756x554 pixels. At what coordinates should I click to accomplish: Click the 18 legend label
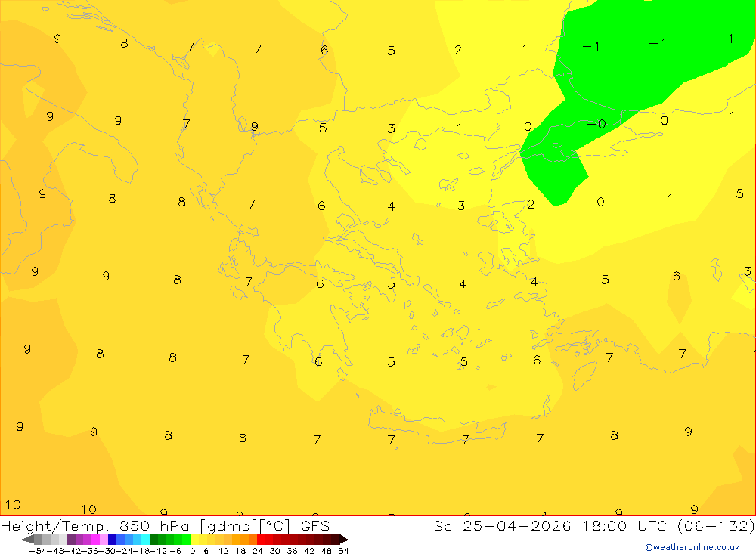coord(240,551)
